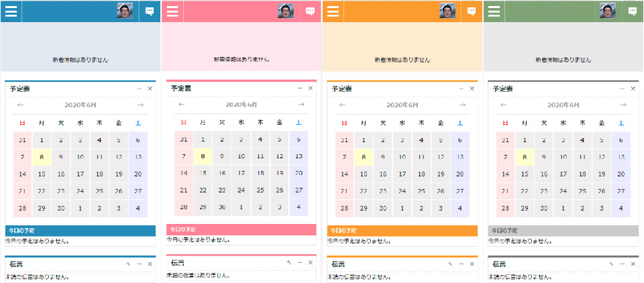Go to next month in green calendar

[623, 105]
